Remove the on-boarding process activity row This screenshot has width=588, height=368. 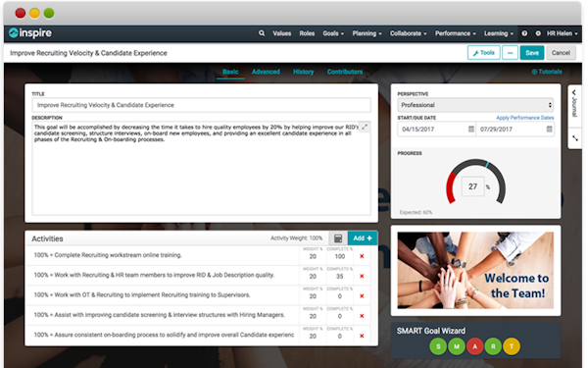coord(362,336)
